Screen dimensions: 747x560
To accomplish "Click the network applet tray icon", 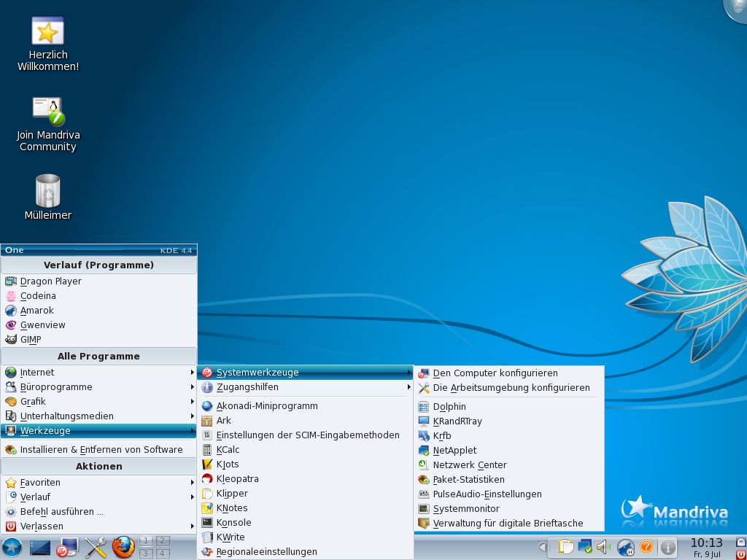I will [584, 547].
